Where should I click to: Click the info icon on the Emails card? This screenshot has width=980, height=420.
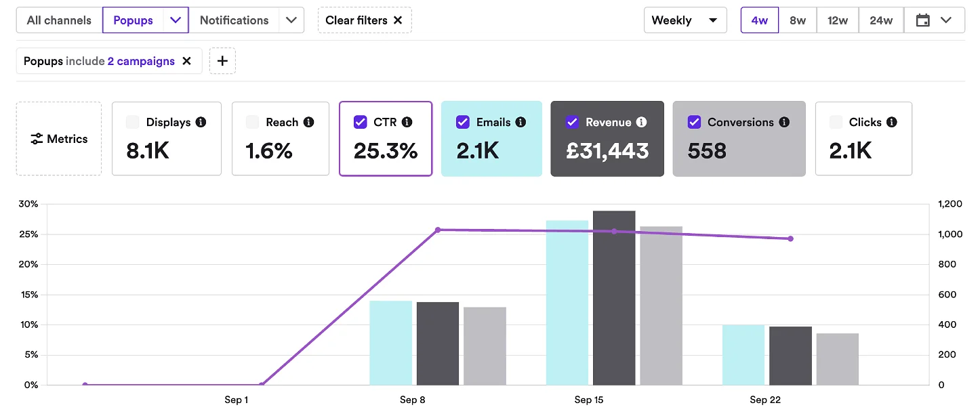click(x=521, y=122)
